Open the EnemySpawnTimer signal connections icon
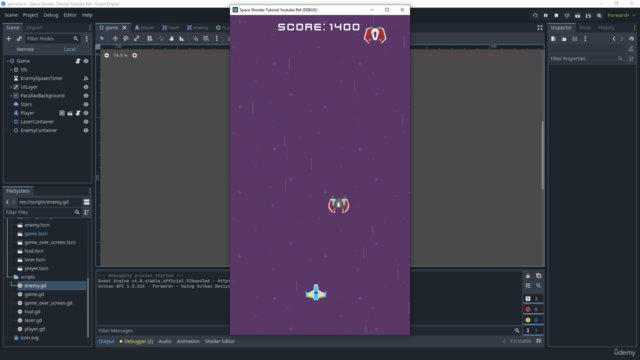 tap(86, 78)
